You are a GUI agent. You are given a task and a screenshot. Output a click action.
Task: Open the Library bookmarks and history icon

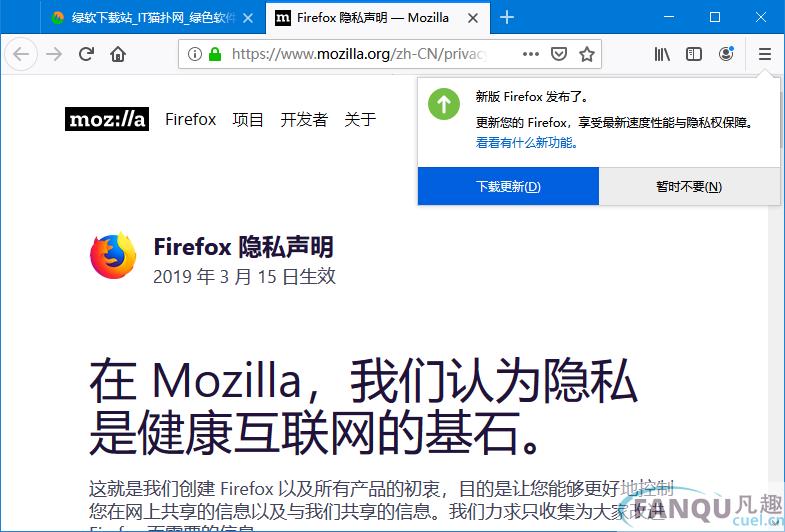(662, 54)
